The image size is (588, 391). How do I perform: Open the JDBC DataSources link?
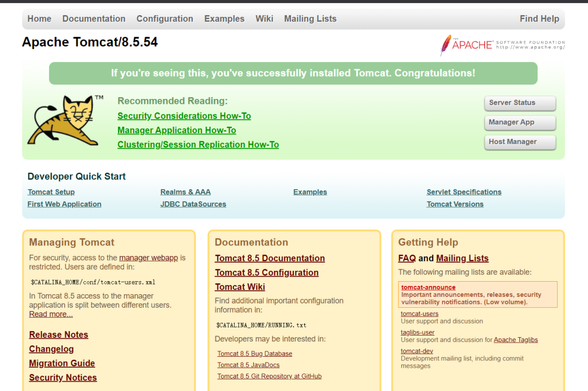point(193,204)
